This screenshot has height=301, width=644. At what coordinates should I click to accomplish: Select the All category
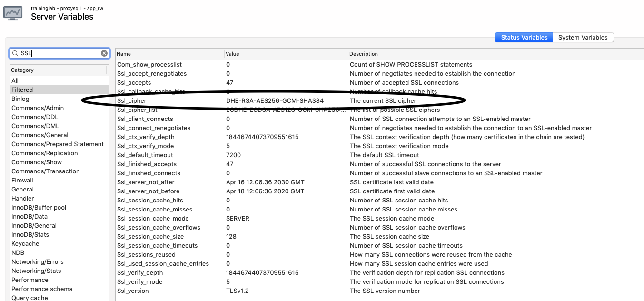(14, 80)
